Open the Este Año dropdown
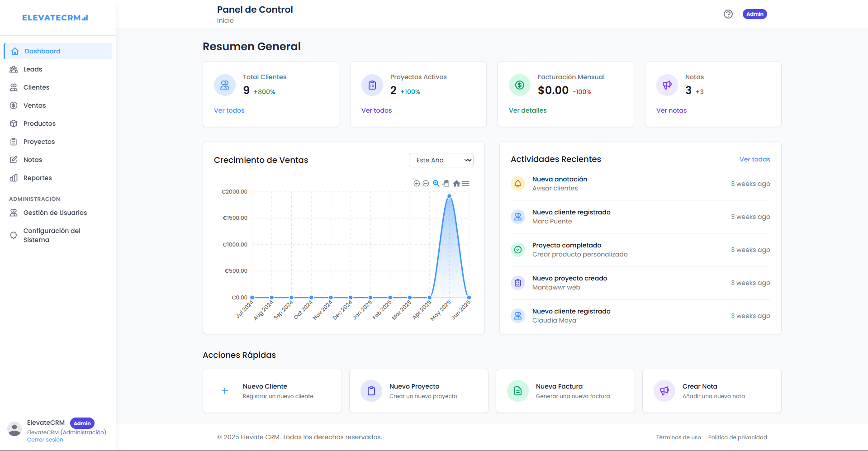Viewport: 868px width, 451px height. pos(441,160)
